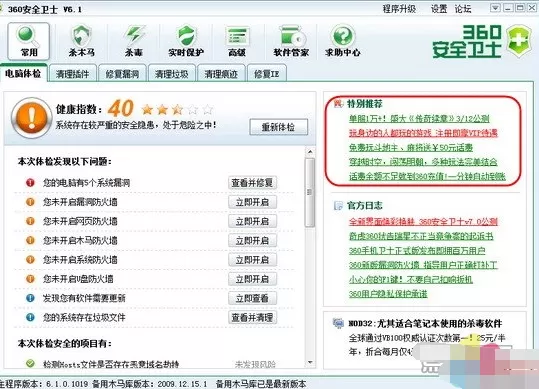Screen dimensions: 539x389
Task: Switch to the 清理插件 tab
Action: (73, 74)
